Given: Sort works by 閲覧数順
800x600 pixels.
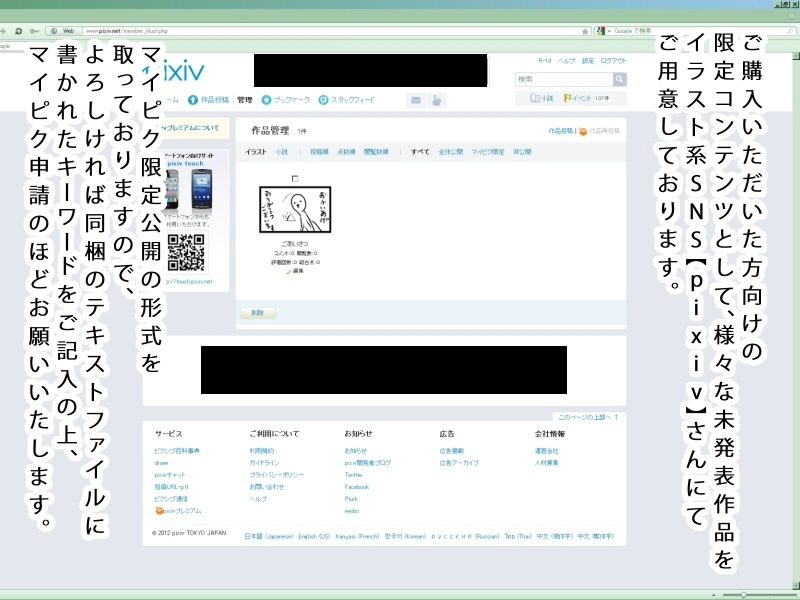Looking at the screenshot, I should (x=376, y=152).
